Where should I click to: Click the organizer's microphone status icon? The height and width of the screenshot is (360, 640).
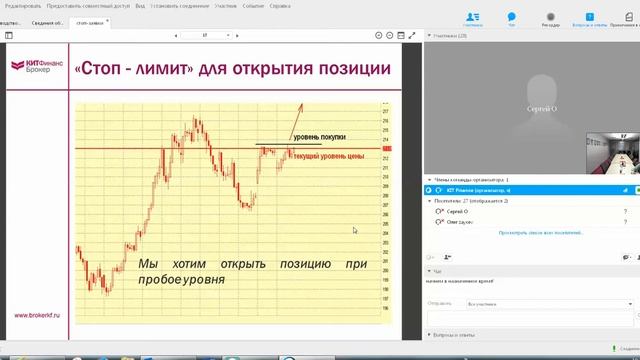(x=438, y=190)
